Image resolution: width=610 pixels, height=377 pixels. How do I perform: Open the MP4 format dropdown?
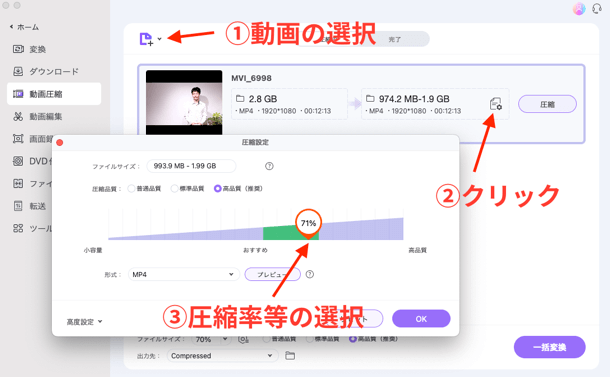coord(184,274)
